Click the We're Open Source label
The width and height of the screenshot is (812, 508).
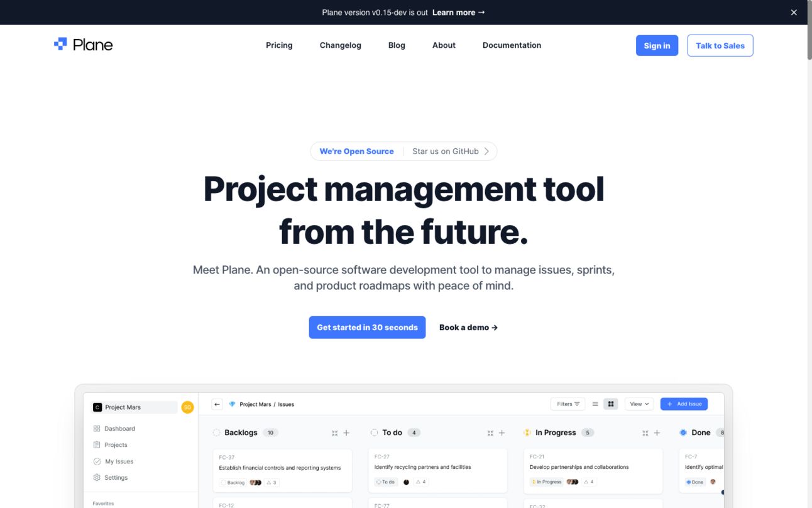tap(356, 152)
